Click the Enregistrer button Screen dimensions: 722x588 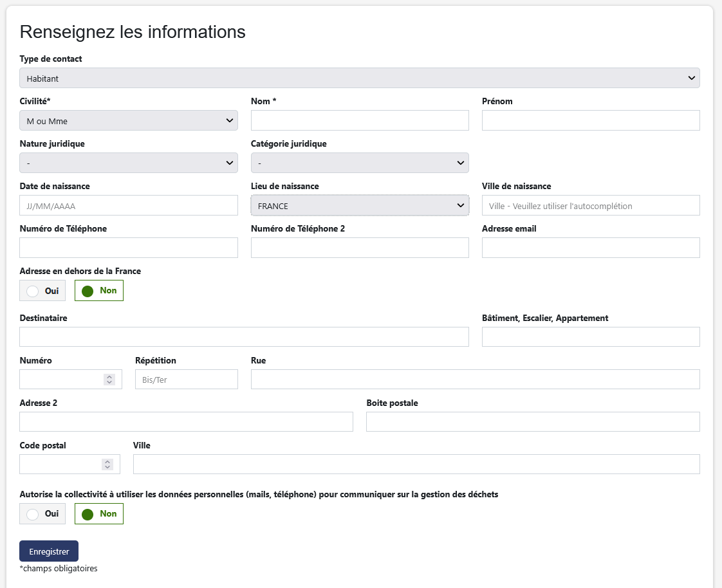[49, 551]
